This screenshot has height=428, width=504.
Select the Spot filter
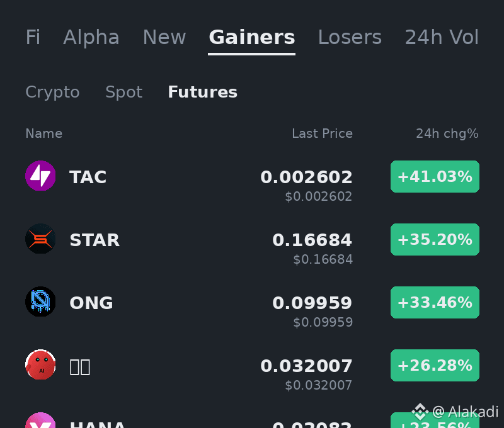123,92
